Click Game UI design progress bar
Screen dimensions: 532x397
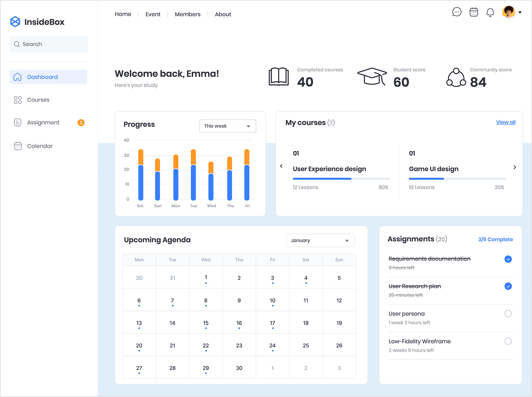458,179
